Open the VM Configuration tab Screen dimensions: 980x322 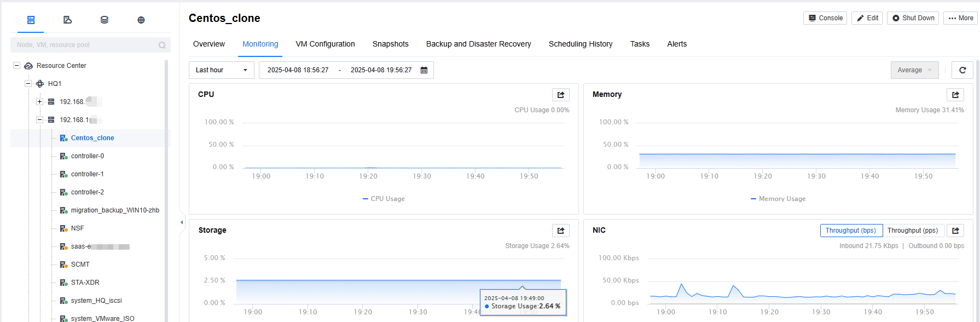coord(326,44)
